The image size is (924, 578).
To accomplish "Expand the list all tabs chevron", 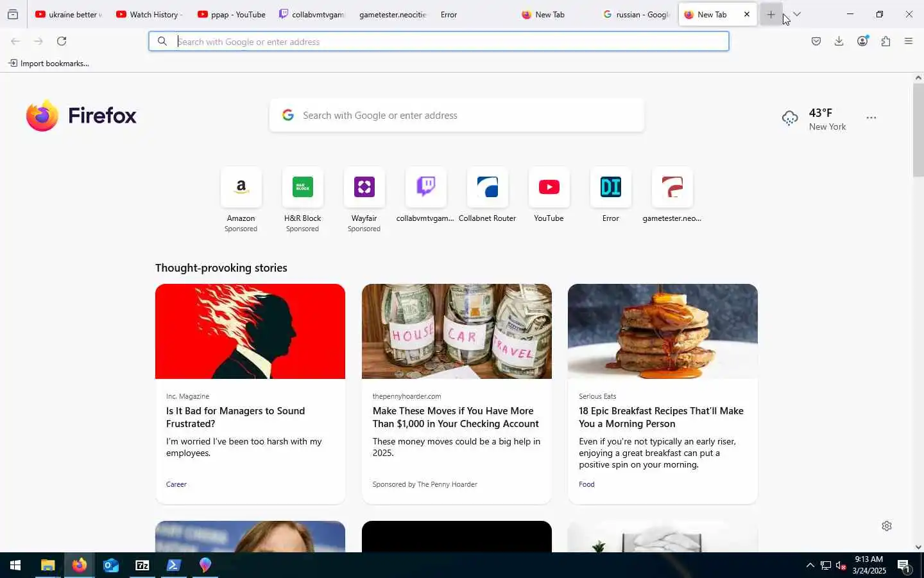I will pos(797,14).
